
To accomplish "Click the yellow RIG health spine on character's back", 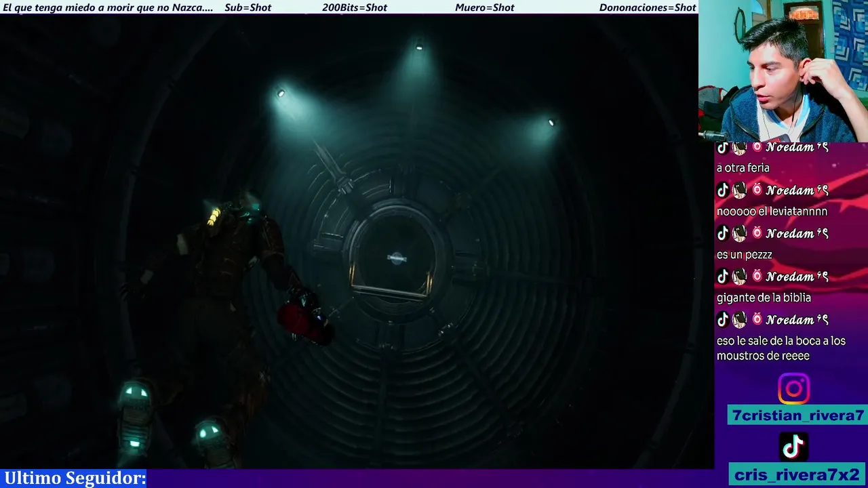I will click(214, 217).
